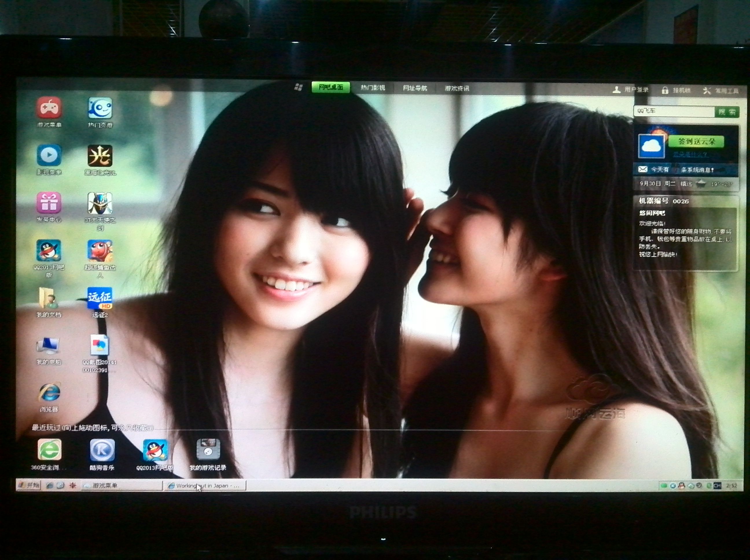
Task: Click the 开始 Start button in the taskbar
Action: click(29, 485)
